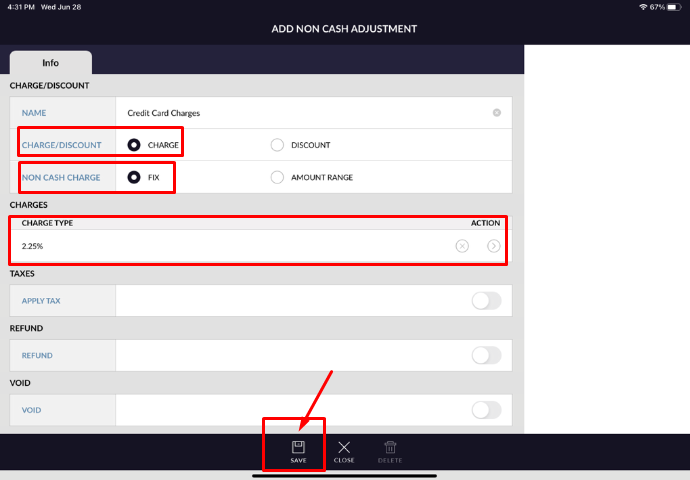Clear the name field with X icon
This screenshot has height=480, width=690.
click(497, 113)
